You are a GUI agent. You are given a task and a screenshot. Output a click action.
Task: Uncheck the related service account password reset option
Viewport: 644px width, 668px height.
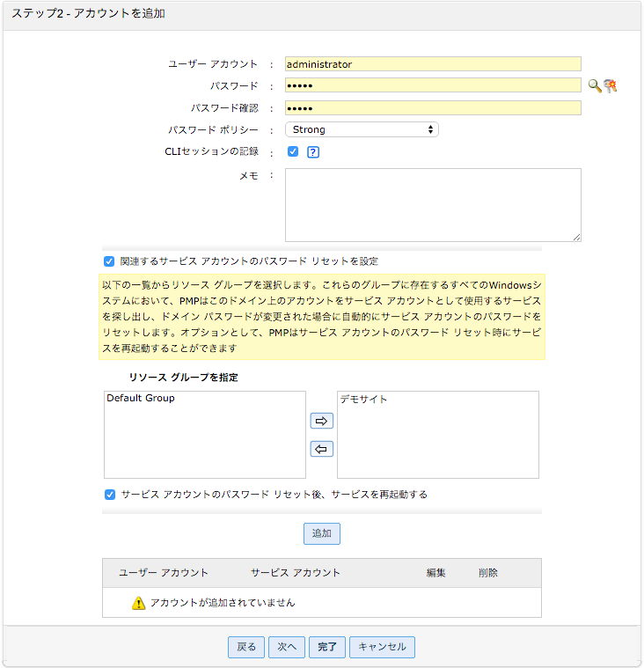point(109,261)
